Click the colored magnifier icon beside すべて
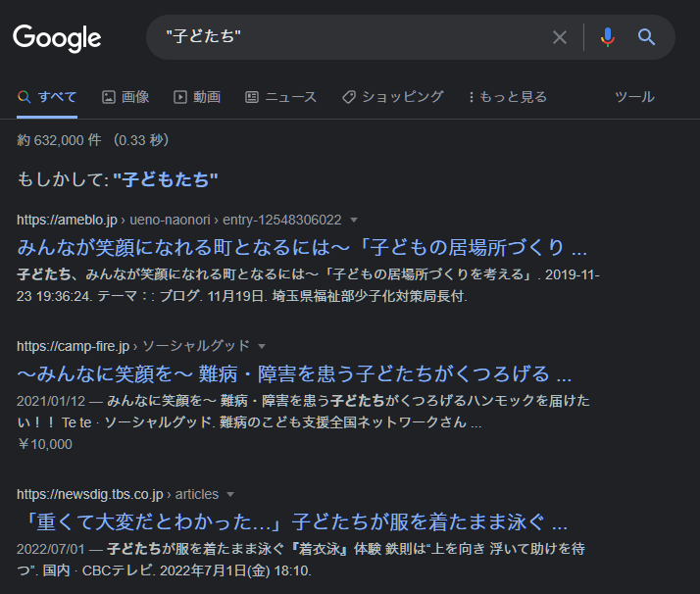Screen dimensions: 700x594 point(25,97)
